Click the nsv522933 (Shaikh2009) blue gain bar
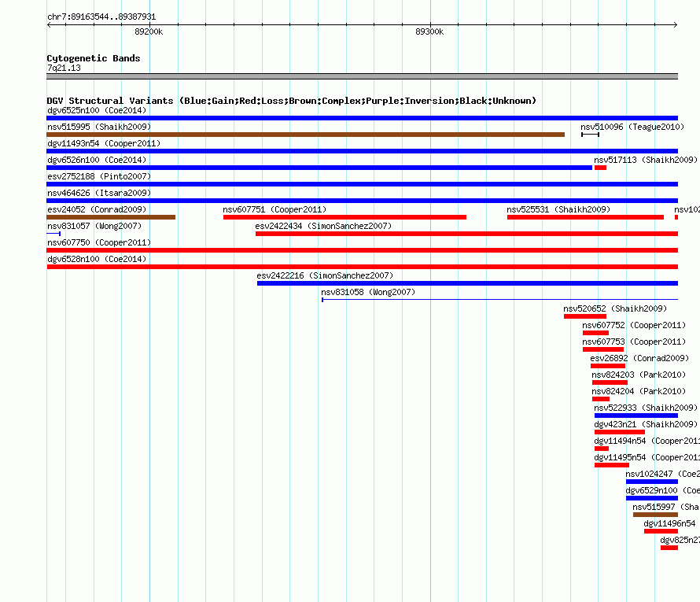700x602 pixels. tap(636, 415)
